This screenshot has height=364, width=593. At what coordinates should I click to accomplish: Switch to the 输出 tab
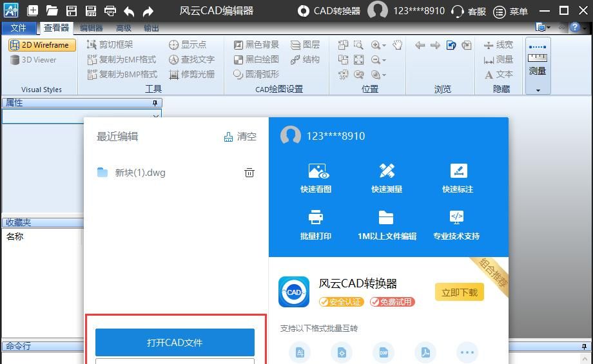pos(151,28)
